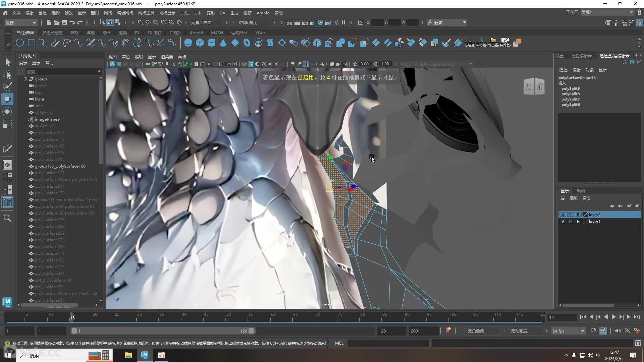Switch to the 多边形建模 shelf tab
The image size is (644, 362).
coord(52,33)
